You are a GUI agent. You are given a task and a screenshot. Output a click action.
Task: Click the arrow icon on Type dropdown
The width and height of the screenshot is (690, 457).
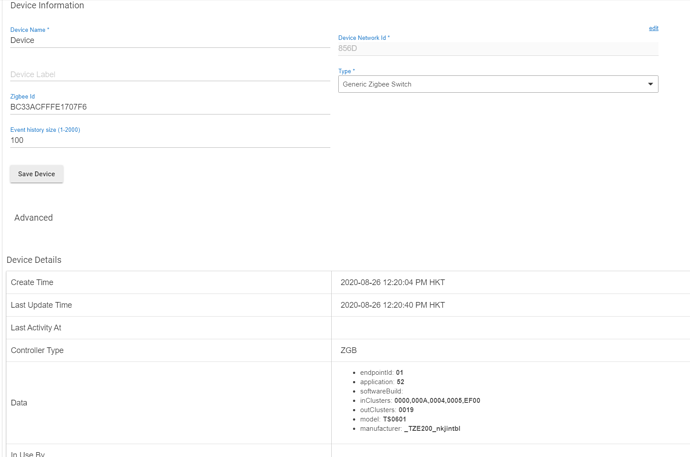[x=650, y=84]
